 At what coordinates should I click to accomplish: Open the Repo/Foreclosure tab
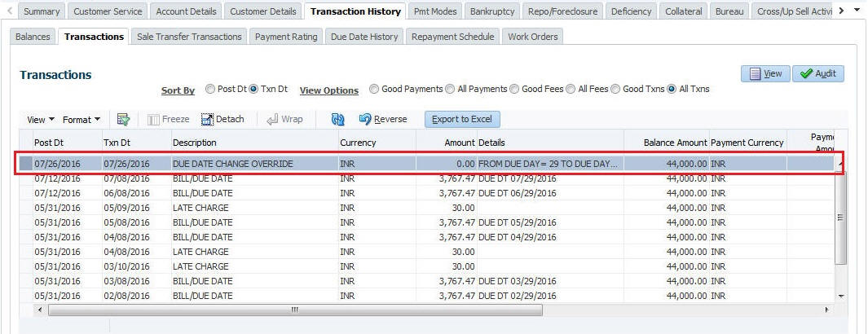click(x=563, y=11)
